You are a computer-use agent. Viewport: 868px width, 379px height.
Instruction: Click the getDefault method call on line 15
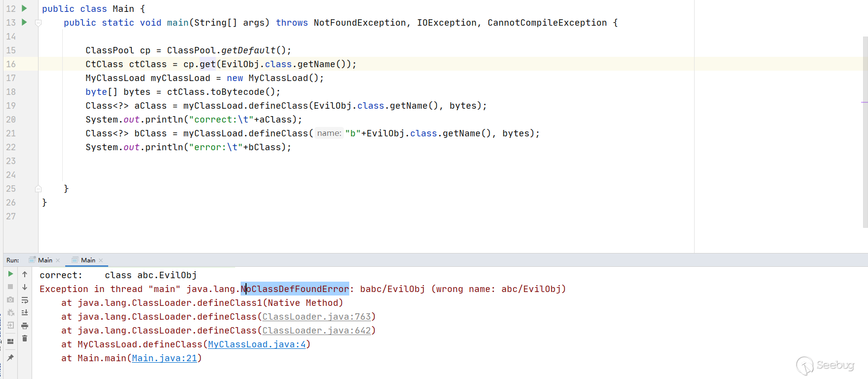[248, 50]
